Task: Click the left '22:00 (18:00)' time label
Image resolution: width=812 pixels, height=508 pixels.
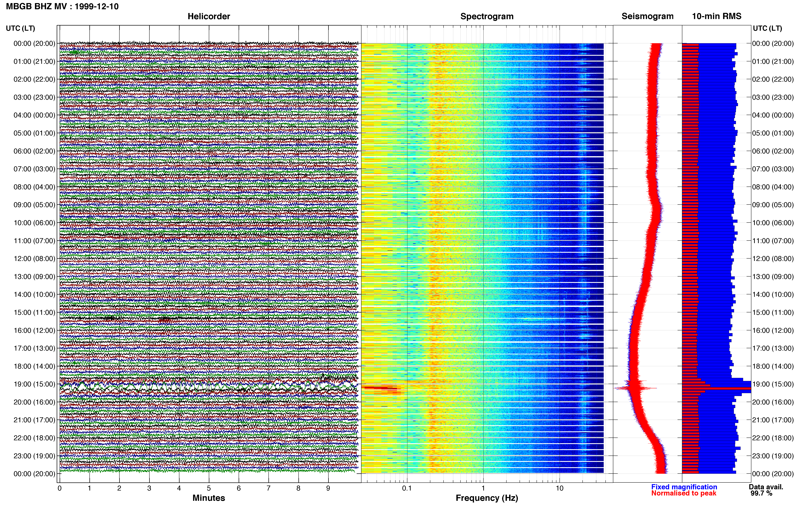Action: click(34, 438)
